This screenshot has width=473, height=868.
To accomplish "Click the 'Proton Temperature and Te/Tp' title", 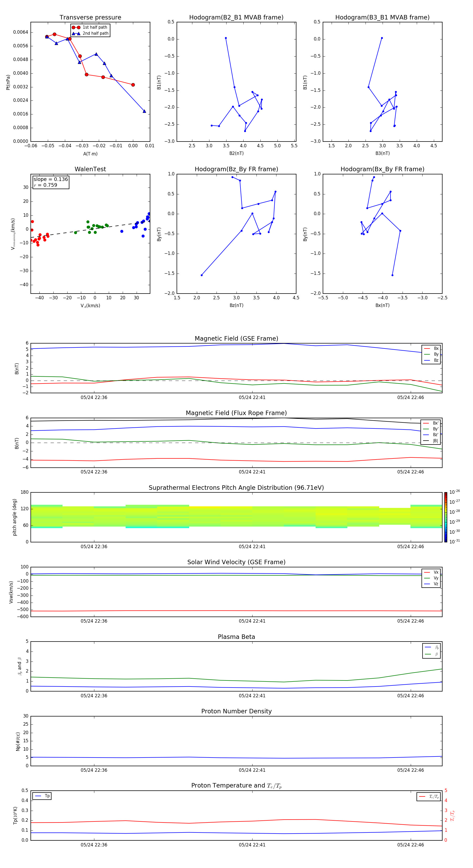I will (x=236, y=786).
